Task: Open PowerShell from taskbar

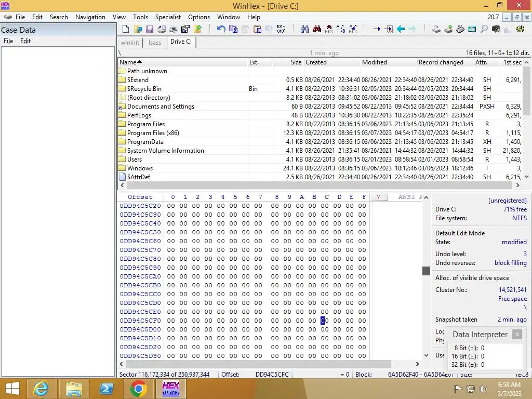Action: [x=106, y=389]
